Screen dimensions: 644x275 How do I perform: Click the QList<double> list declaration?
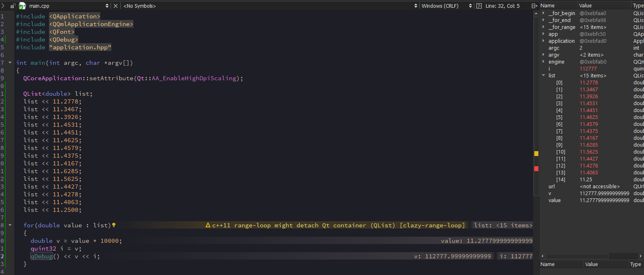pos(58,94)
